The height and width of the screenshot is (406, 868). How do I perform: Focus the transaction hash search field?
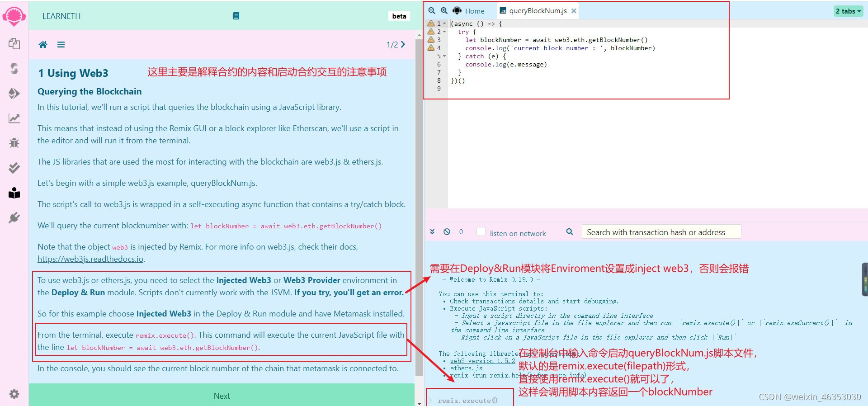[661, 232]
